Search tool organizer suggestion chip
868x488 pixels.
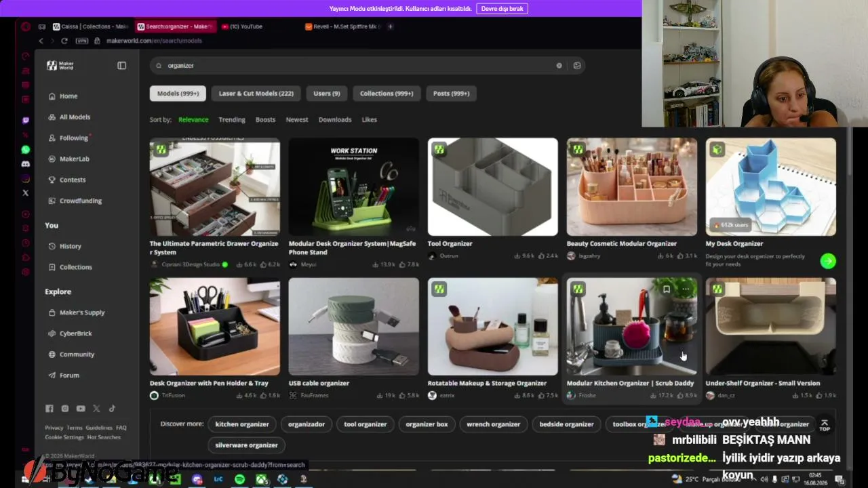pyautogui.click(x=366, y=424)
